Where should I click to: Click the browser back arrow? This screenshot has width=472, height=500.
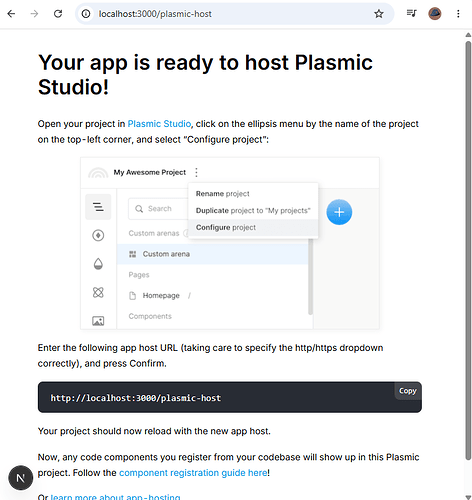tap(11, 14)
